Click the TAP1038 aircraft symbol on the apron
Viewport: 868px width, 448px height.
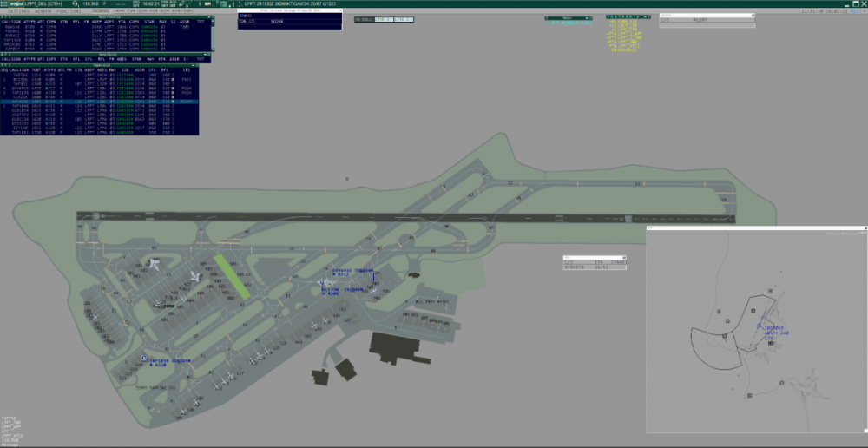pyautogui.click(x=144, y=359)
